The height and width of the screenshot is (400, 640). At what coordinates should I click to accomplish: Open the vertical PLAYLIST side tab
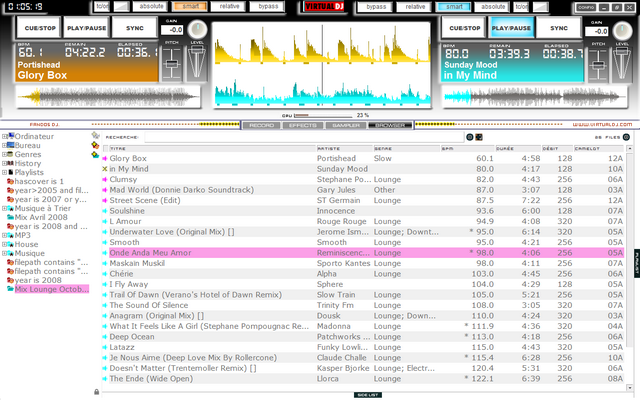(637, 263)
